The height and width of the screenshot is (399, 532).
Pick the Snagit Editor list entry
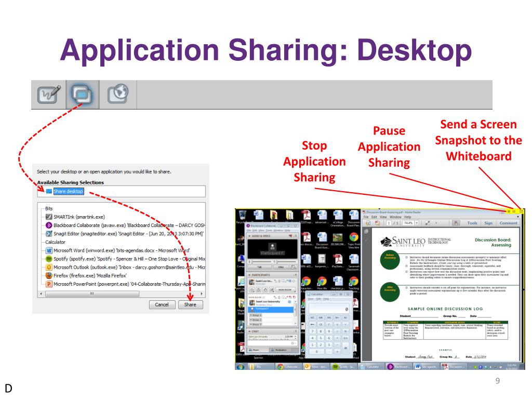tap(125, 234)
